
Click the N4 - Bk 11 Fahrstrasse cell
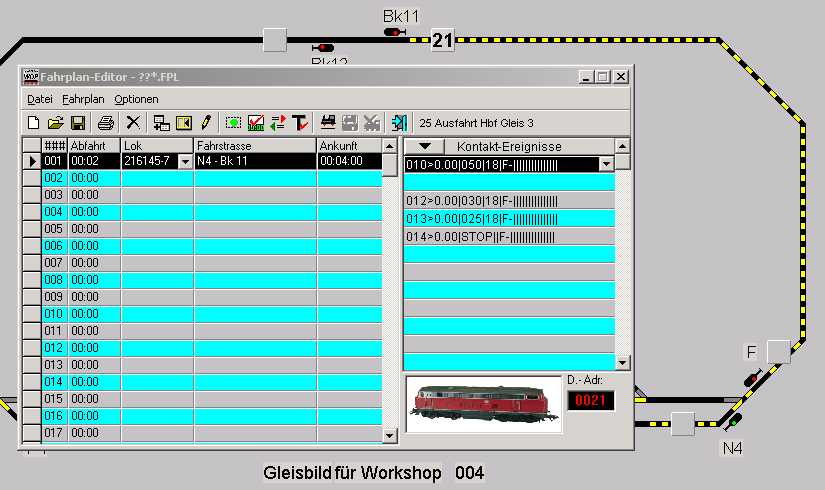pyautogui.click(x=255, y=161)
